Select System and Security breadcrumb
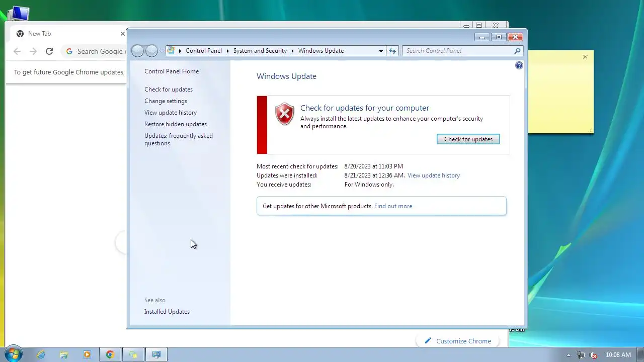644x362 pixels. coord(260,51)
